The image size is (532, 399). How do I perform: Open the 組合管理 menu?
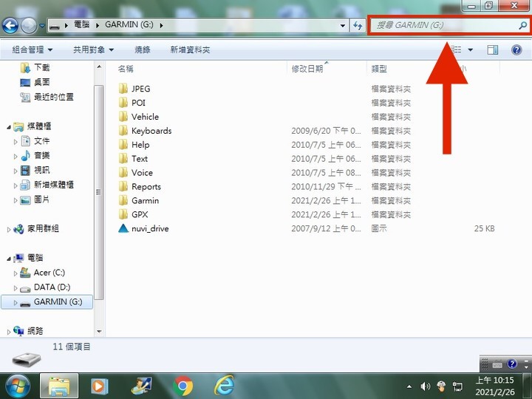pyautogui.click(x=33, y=50)
